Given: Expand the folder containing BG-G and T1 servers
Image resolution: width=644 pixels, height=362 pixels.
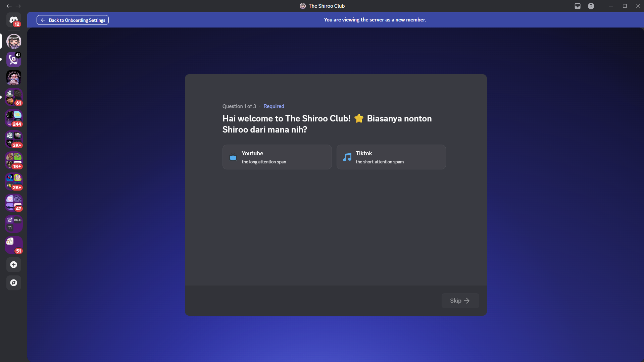Looking at the screenshot, I should click(x=14, y=224).
